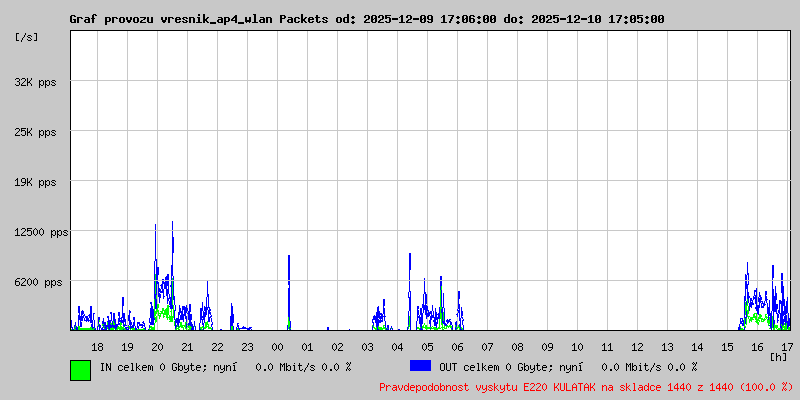Click hour label '03' on time axis
The width and height of the screenshot is (800, 400).
pos(367,347)
